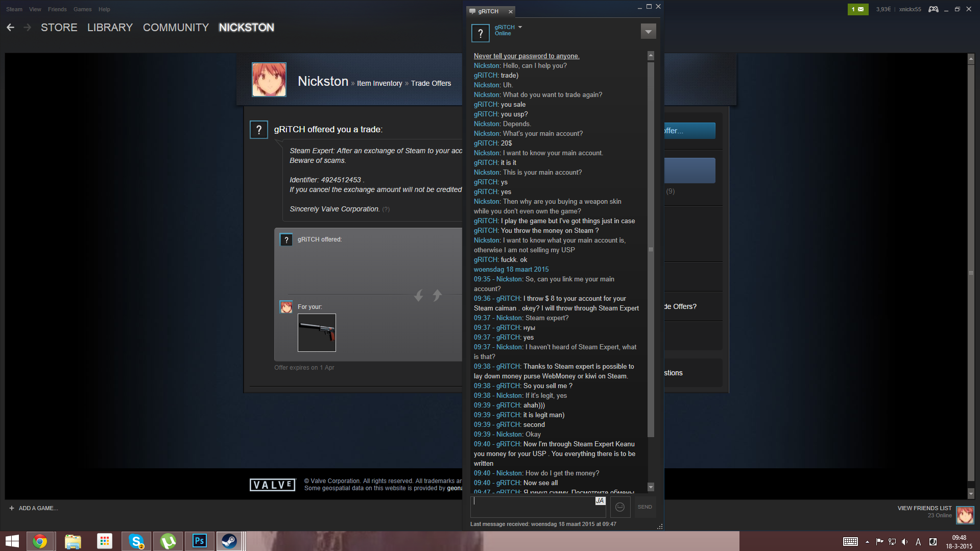Viewport: 980px width, 551px height.
Task: Go to the STORE section
Action: 59,28
